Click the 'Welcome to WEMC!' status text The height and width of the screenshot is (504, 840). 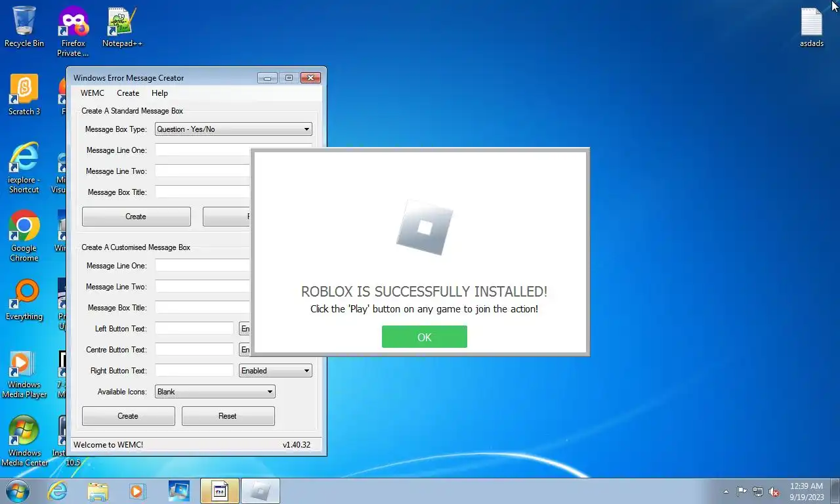pos(108,445)
